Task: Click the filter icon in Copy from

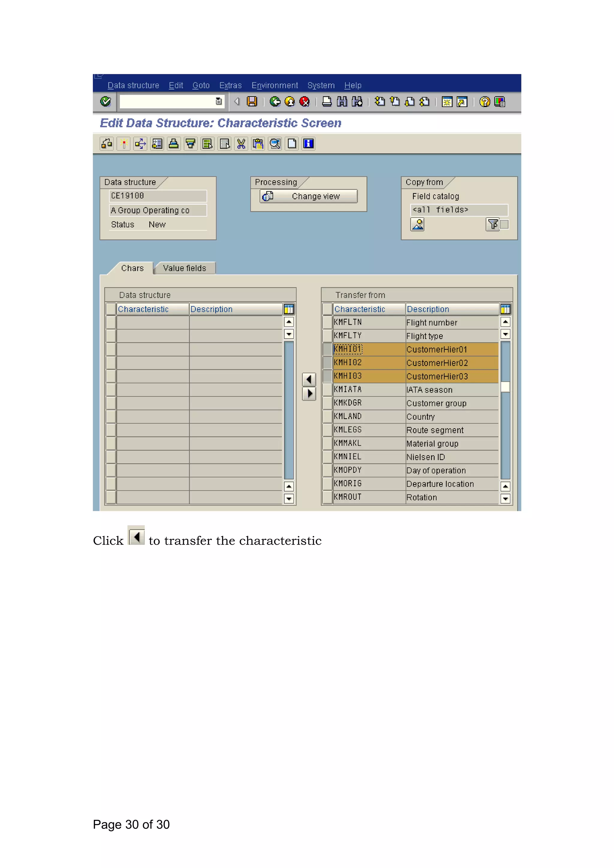Action: 493,225
